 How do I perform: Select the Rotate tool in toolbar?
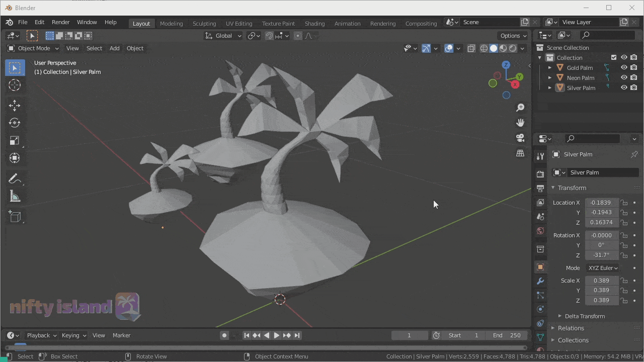(x=15, y=123)
